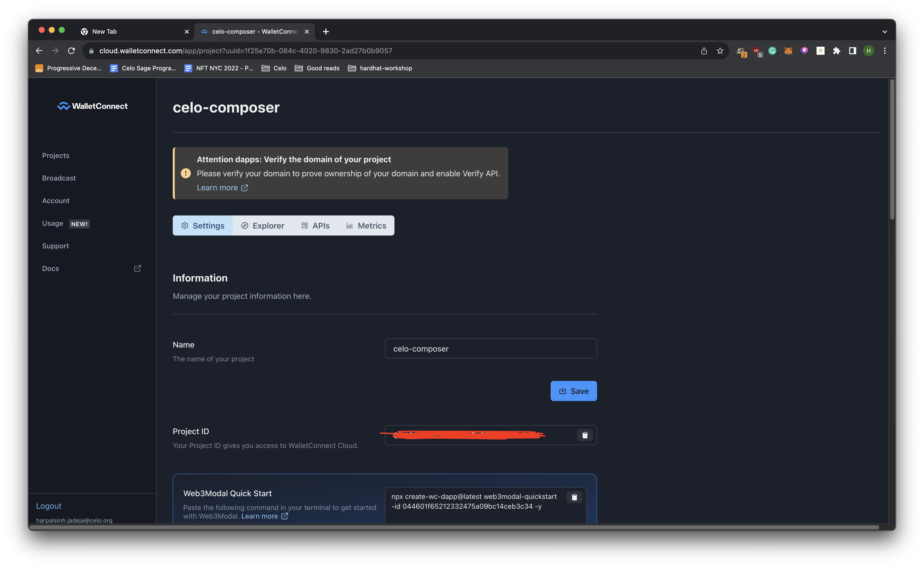Viewport: 924px width, 568px height.
Task: Click the vertical page scrollbar
Action: 892,150
